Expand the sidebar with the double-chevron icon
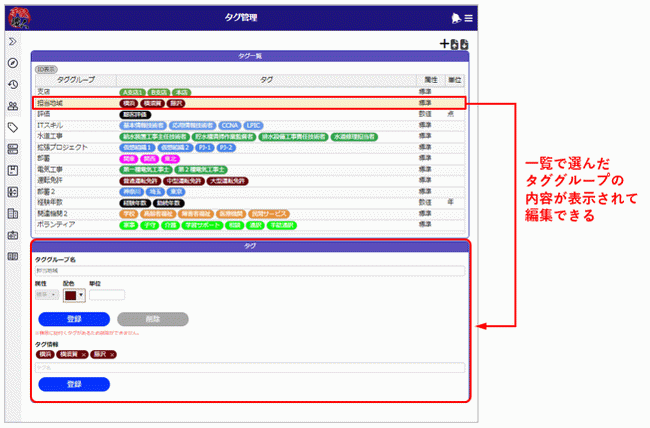Screen dimensions: 650x428 point(13,42)
